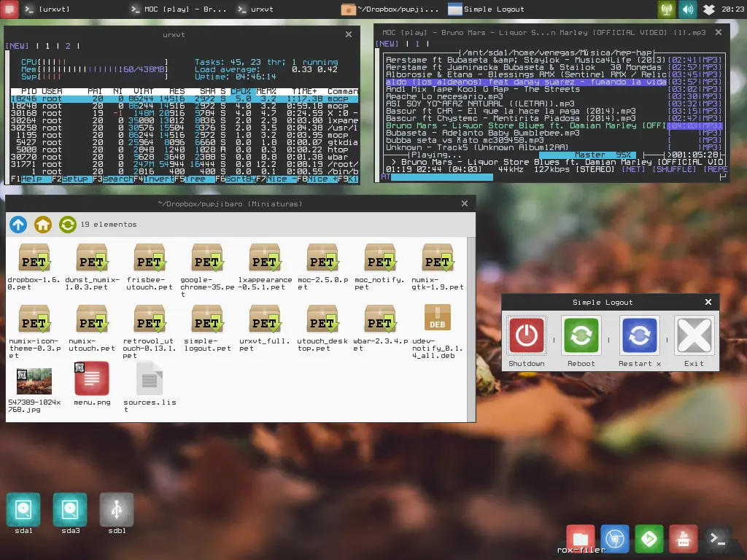The width and height of the screenshot is (747, 560).
Task: Click the blue Restart X icon
Action: (x=639, y=335)
